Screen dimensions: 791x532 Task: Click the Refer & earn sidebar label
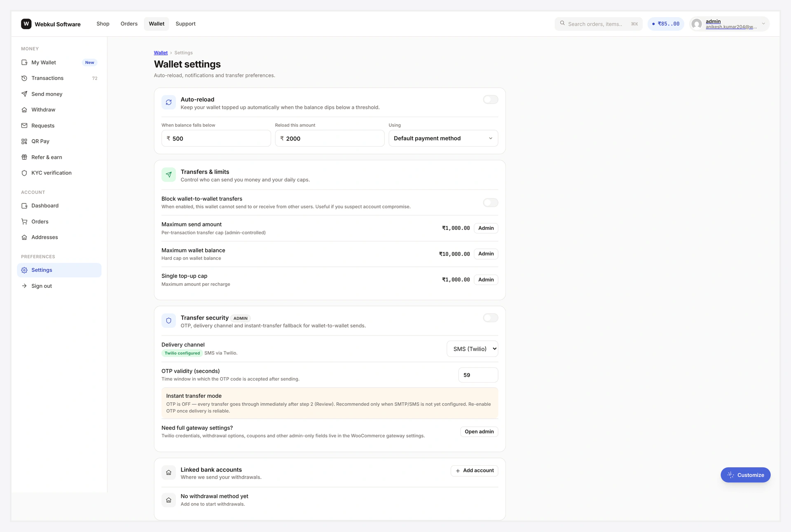[x=47, y=157]
